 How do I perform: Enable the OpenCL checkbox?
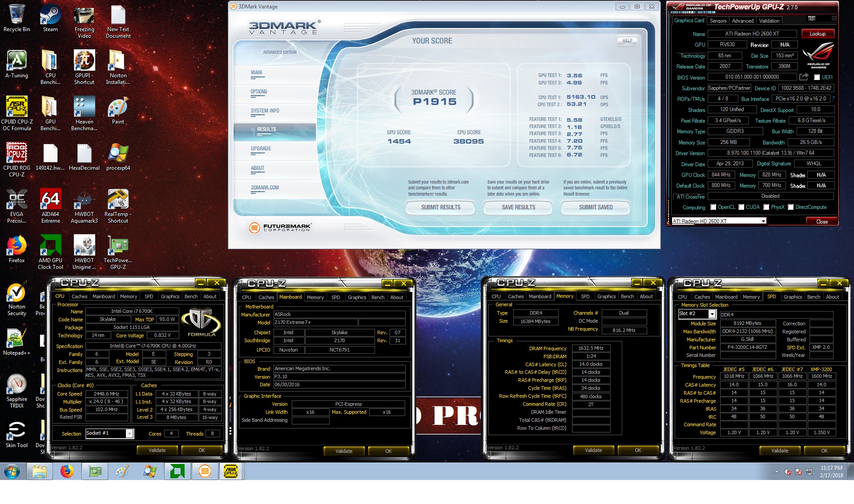click(713, 207)
